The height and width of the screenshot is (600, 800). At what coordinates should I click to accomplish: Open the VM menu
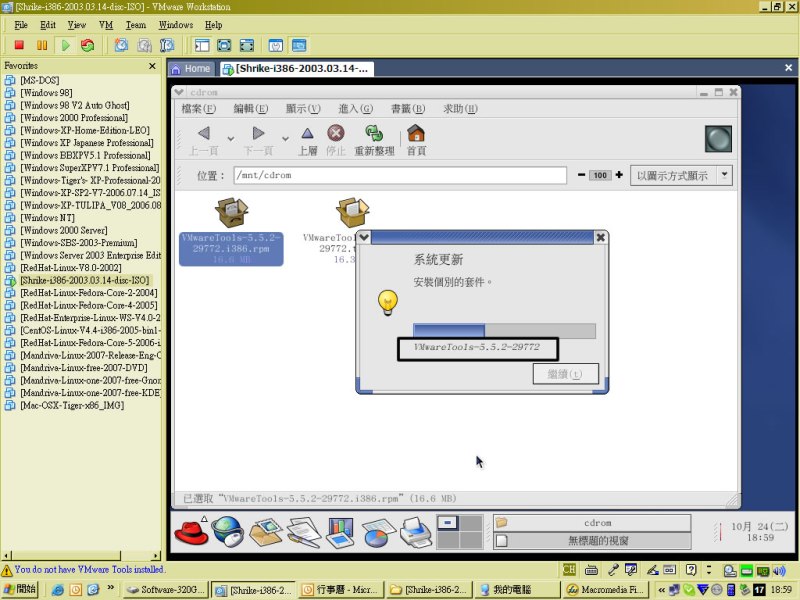[x=106, y=25]
